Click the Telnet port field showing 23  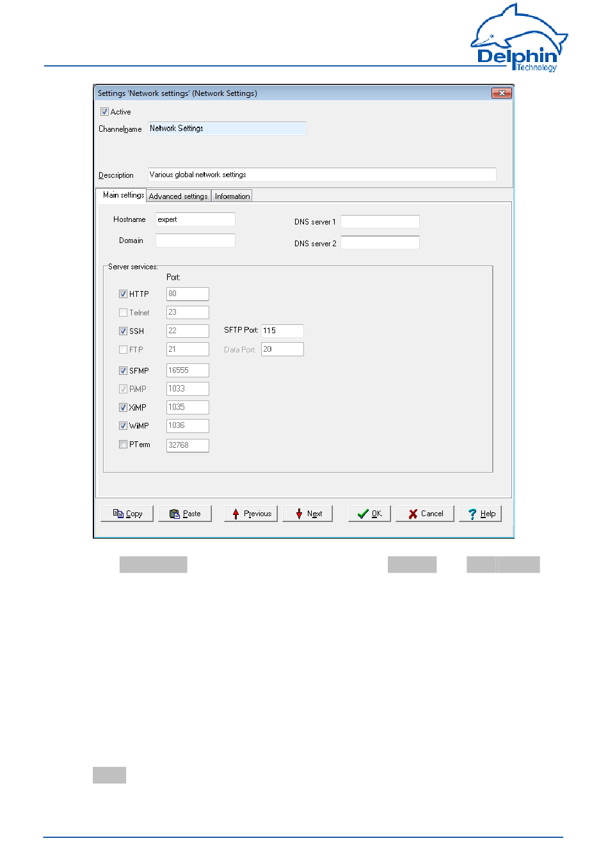(188, 313)
